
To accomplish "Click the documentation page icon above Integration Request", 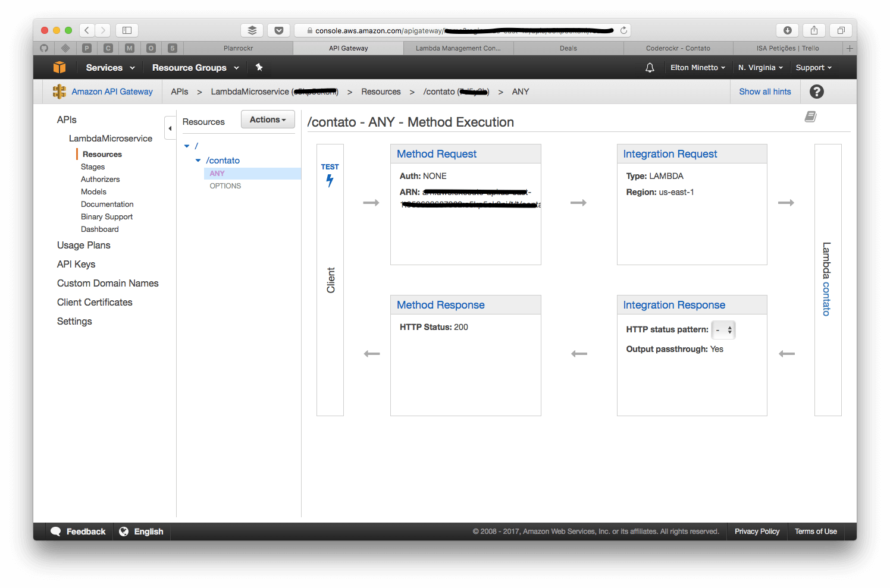I will coord(810,117).
